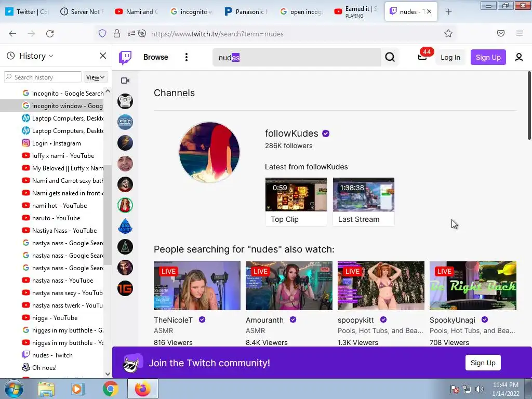Click the Twitch search input field
This screenshot has width=532, height=399.
[x=297, y=57]
